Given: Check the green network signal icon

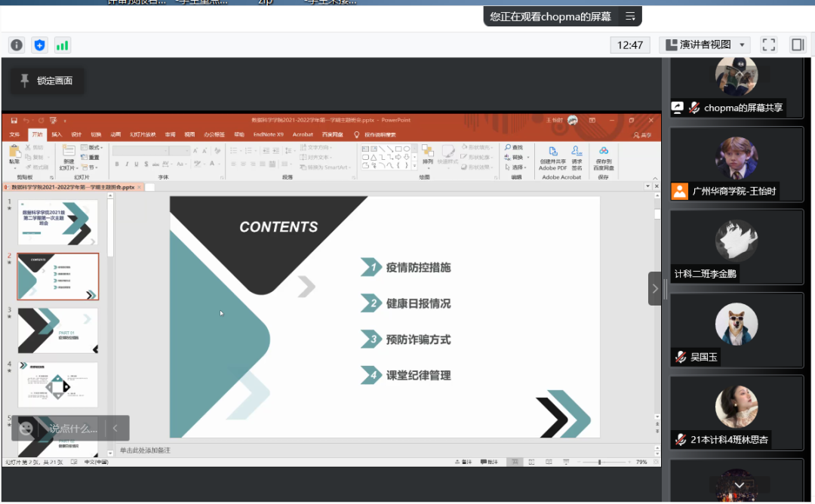Looking at the screenshot, I should 62,45.
